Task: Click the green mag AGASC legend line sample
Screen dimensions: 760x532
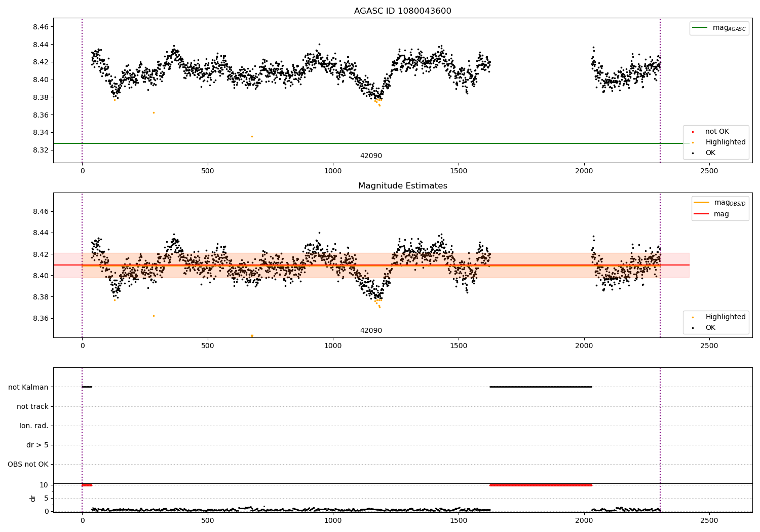Action: [700, 28]
